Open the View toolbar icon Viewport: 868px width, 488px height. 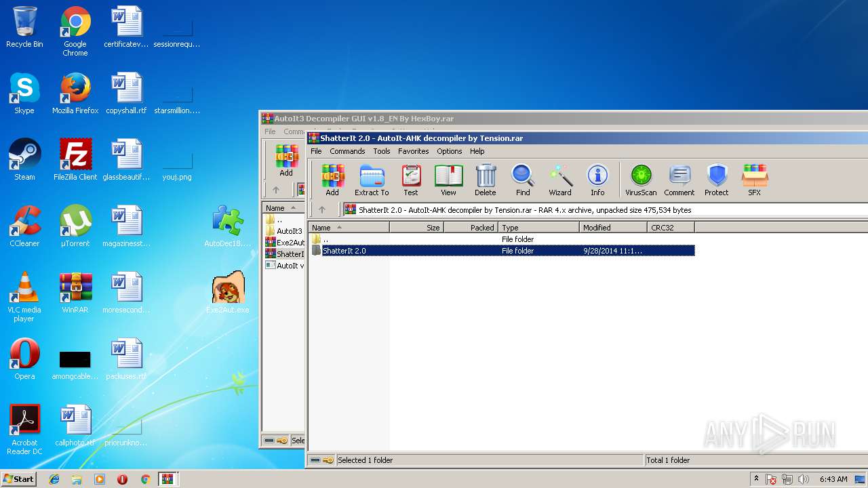click(x=448, y=180)
